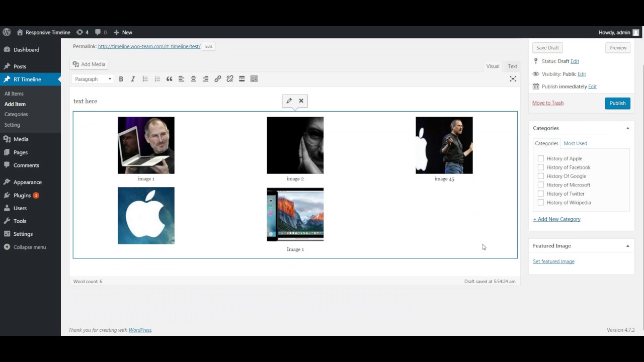Click the permalink URL
This screenshot has height=362, width=644.
click(x=149, y=46)
